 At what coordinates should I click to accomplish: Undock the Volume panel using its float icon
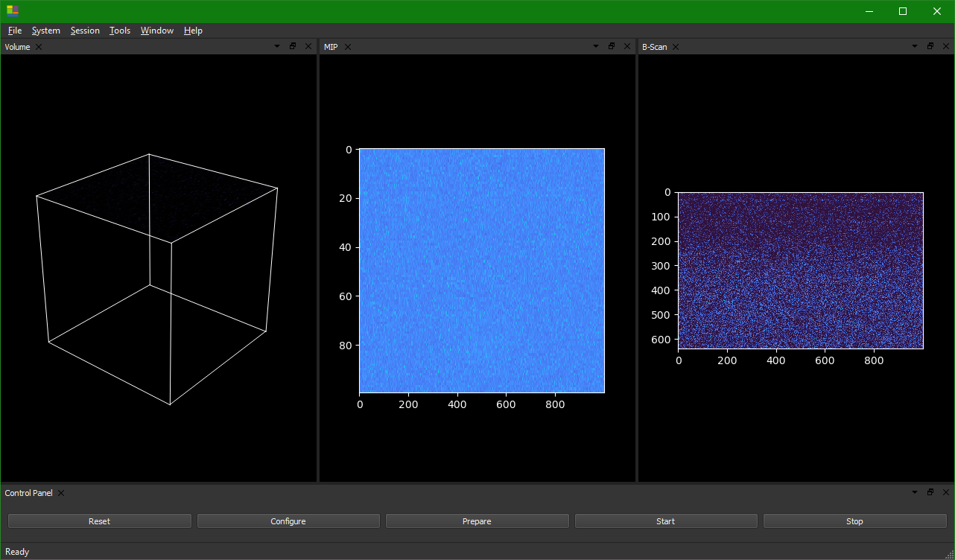pos(292,45)
